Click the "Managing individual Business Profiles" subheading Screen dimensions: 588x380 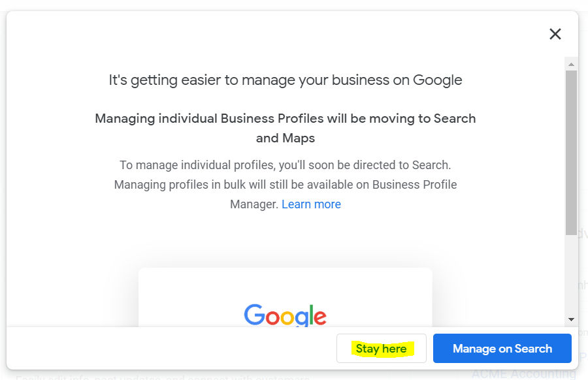coord(286,118)
